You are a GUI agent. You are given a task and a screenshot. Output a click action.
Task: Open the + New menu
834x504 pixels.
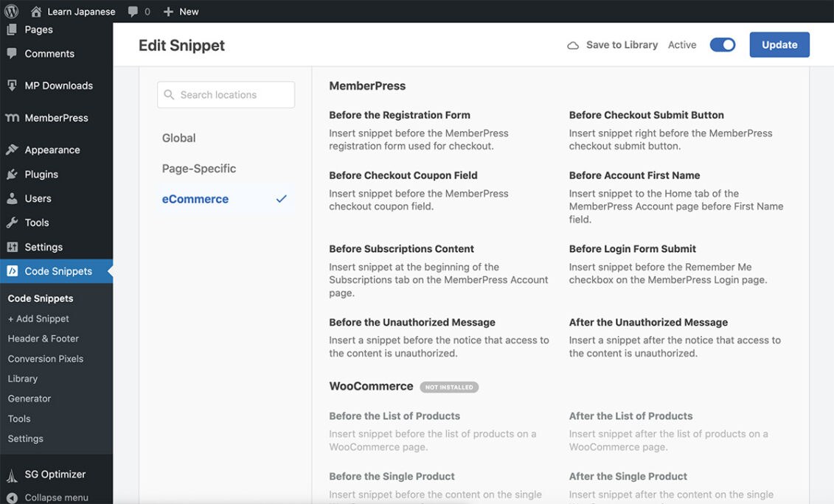180,11
